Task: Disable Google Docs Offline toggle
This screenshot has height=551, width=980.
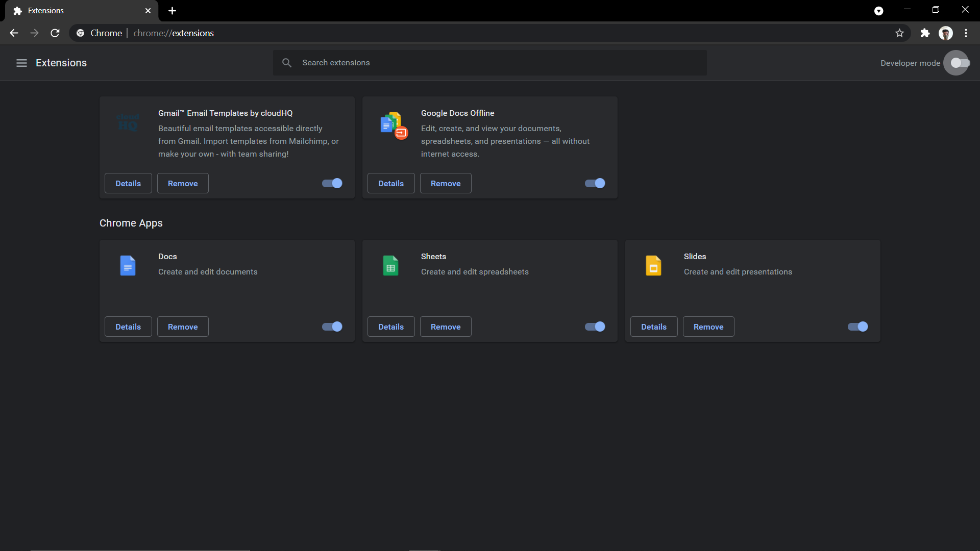Action: [x=595, y=183]
